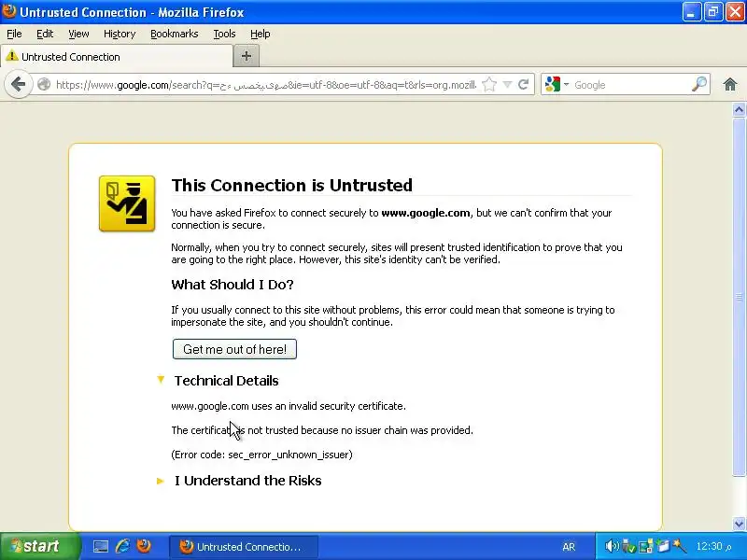Viewport: 747px width, 560px height.
Task: Click the 12:30 taskbar clock
Action: click(x=713, y=546)
